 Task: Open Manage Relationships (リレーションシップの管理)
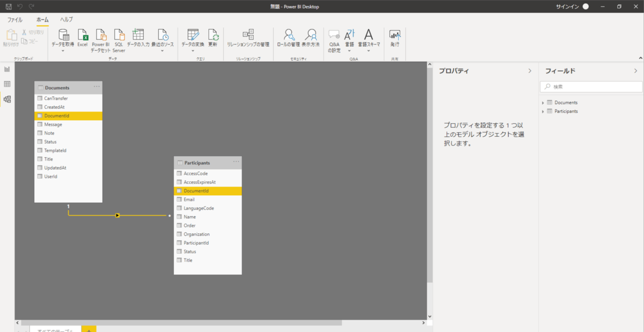coord(248,38)
